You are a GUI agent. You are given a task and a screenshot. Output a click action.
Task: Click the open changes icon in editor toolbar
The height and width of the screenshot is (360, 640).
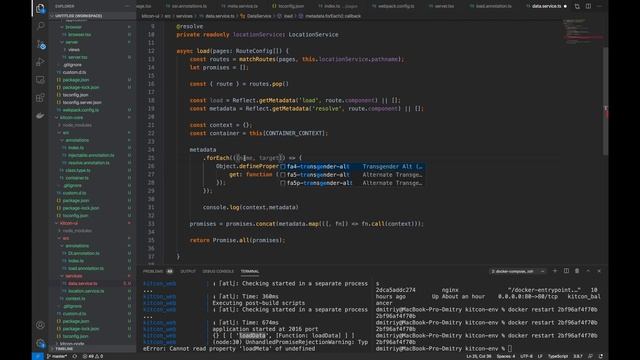coord(577,7)
